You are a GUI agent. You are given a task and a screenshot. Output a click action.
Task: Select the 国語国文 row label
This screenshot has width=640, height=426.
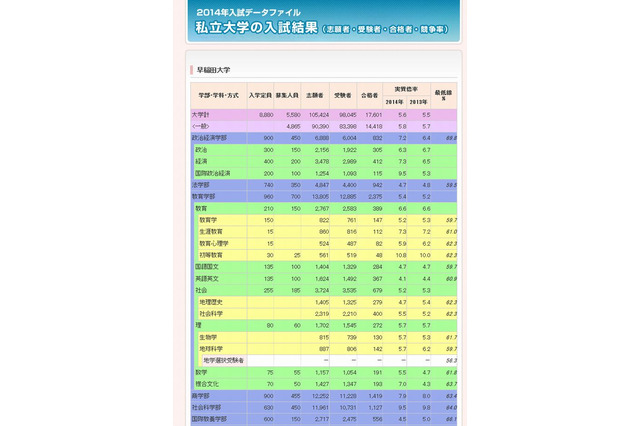207,267
